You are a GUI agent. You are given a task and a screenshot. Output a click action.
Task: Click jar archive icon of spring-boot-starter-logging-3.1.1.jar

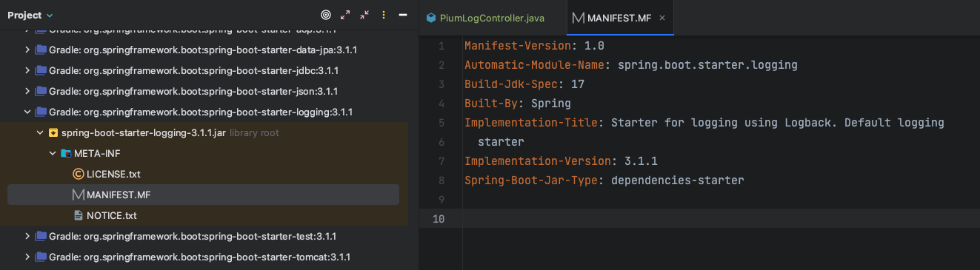tap(53, 133)
